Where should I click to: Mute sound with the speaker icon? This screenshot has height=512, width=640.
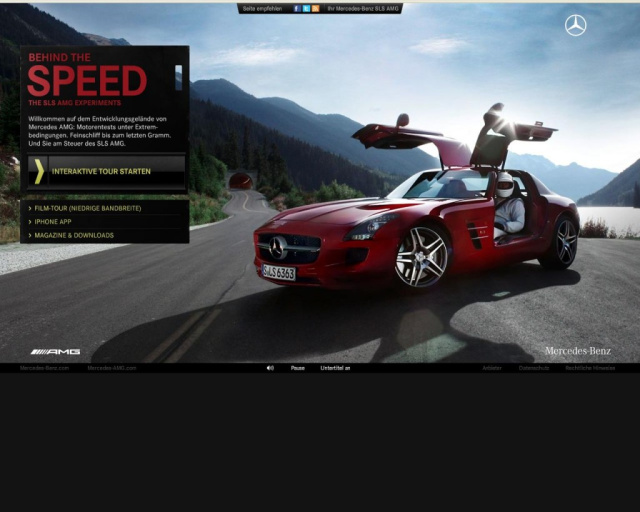point(270,368)
